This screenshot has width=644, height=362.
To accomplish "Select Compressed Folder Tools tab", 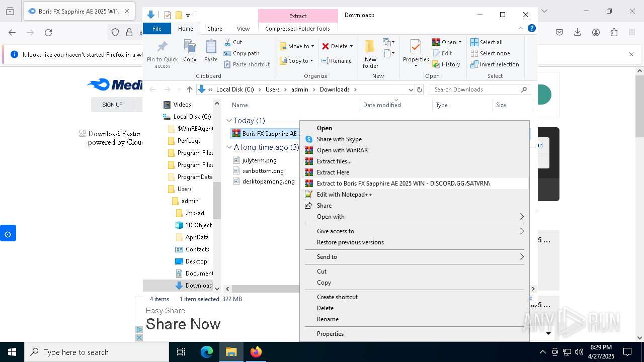I will 297,29.
